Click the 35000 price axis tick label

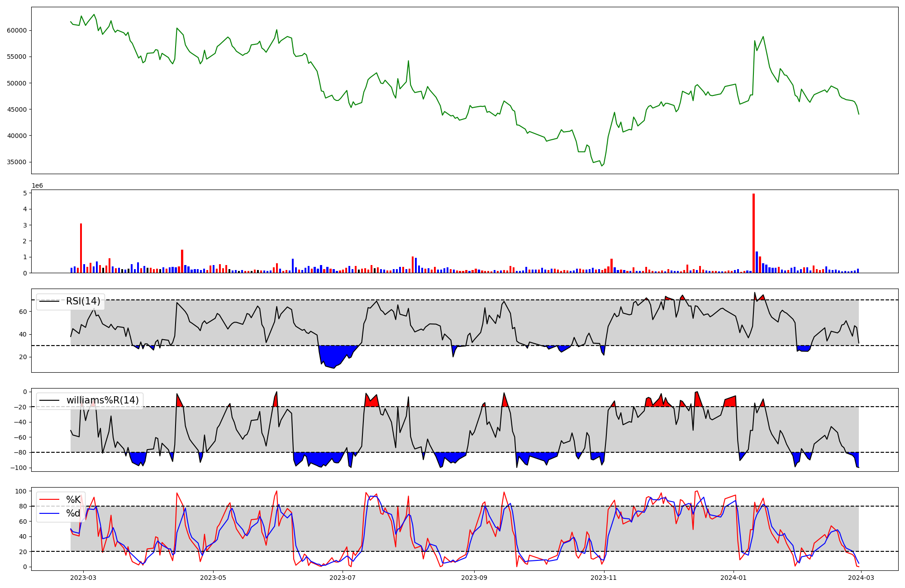[x=16, y=162]
